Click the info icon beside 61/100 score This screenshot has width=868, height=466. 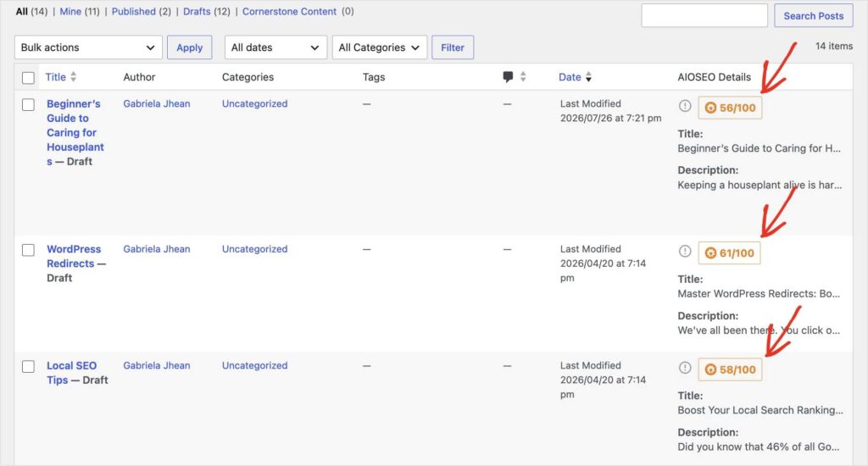(685, 252)
